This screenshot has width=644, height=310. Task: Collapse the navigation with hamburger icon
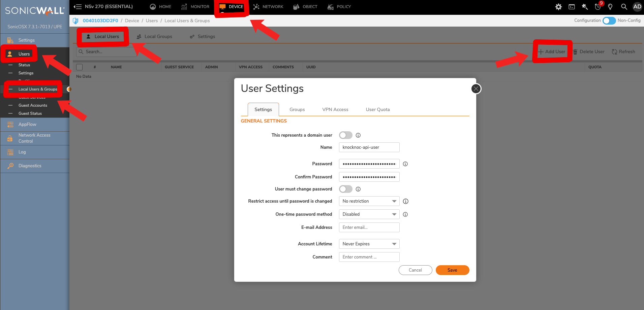point(77,7)
